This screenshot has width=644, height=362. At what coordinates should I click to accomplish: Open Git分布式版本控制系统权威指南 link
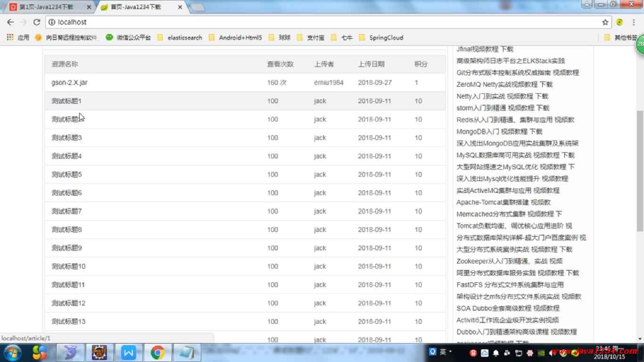click(518, 73)
